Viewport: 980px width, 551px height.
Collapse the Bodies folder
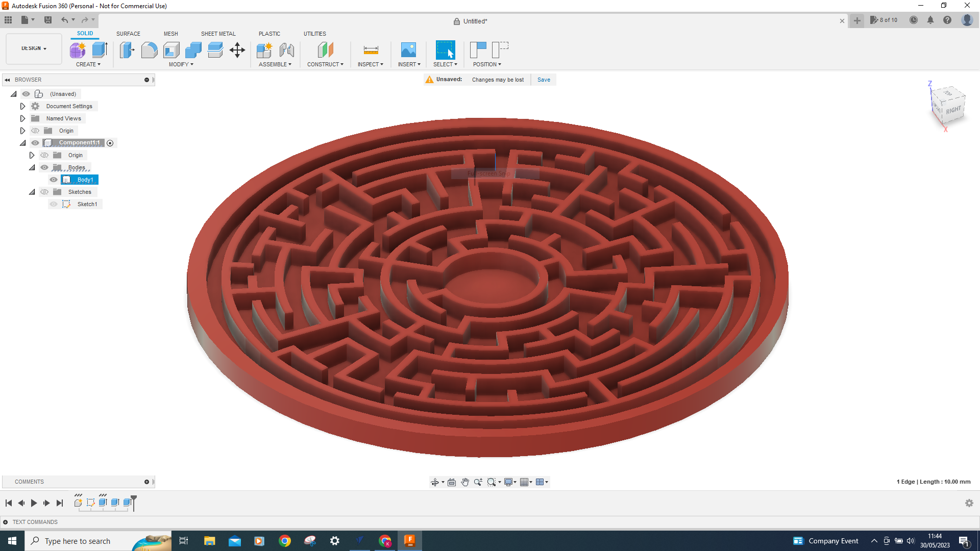(x=32, y=167)
